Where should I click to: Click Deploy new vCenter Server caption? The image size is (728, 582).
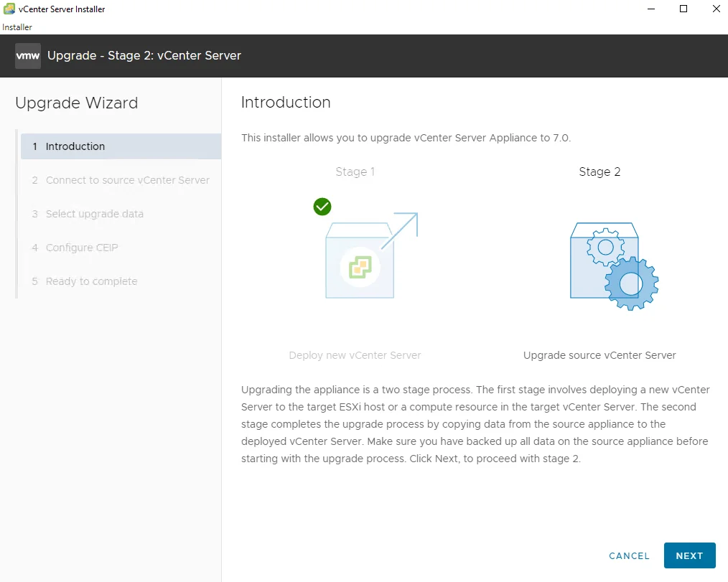point(355,355)
